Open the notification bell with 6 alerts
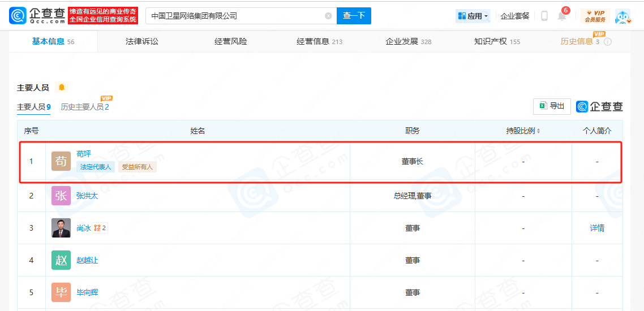The width and height of the screenshot is (644, 311). (x=563, y=16)
